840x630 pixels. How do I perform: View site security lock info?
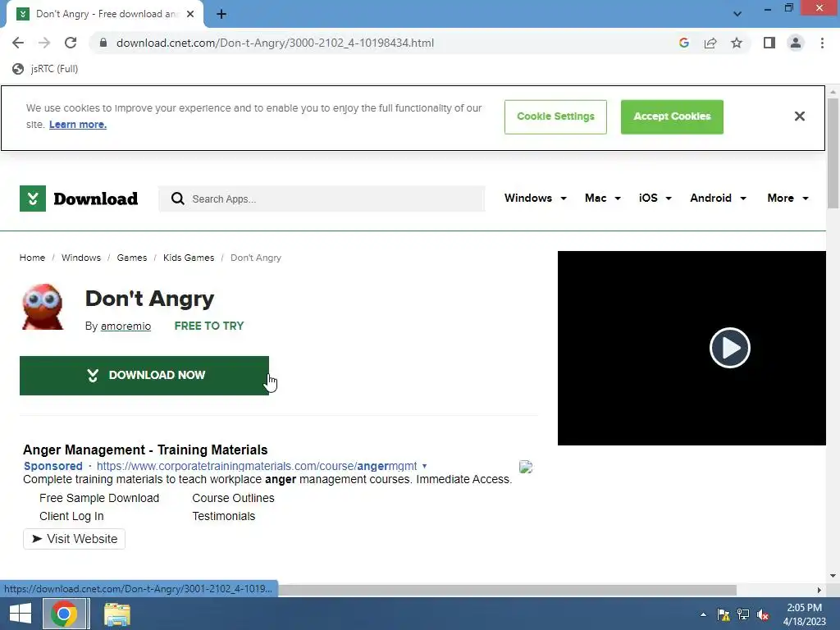[x=103, y=43]
